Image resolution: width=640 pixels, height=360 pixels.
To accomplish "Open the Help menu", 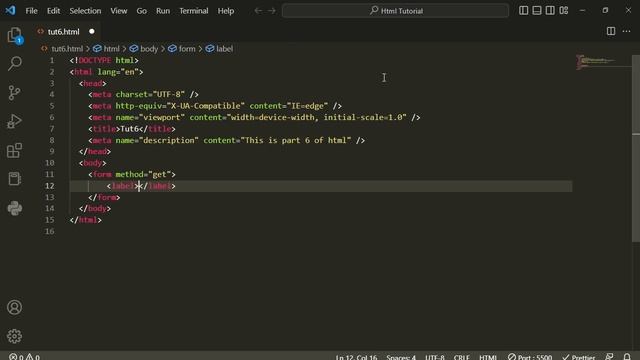I will (x=226, y=11).
